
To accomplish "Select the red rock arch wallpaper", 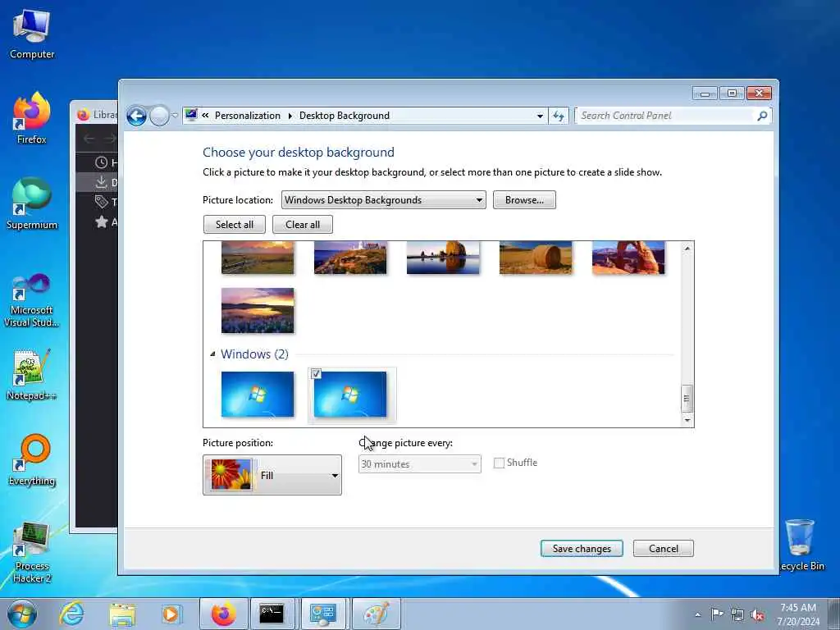I will tap(628, 258).
